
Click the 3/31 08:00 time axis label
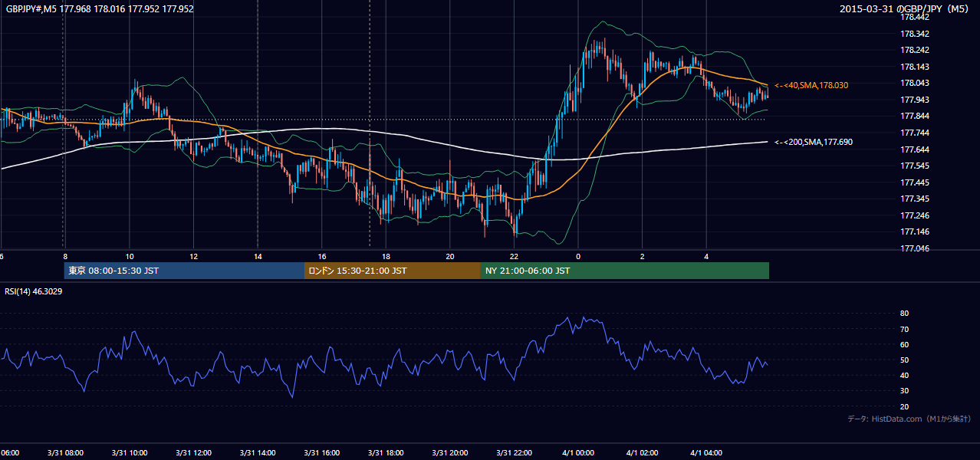65,453
